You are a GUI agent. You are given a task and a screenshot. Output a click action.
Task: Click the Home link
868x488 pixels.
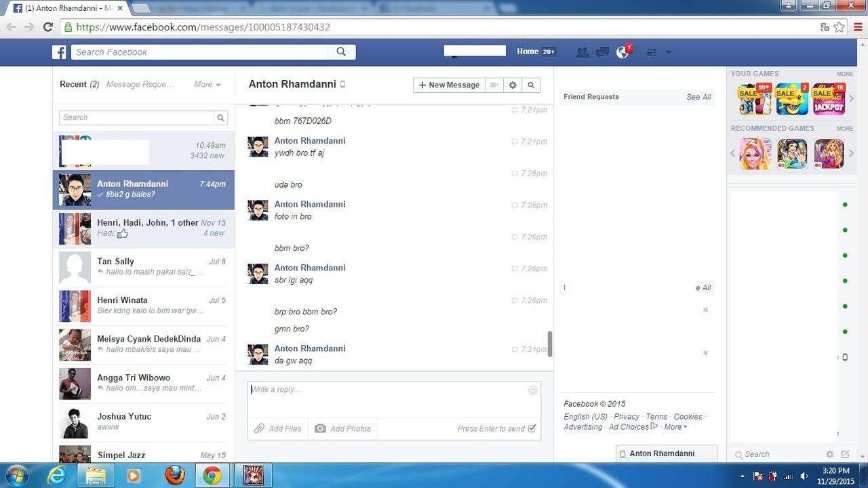(528, 52)
